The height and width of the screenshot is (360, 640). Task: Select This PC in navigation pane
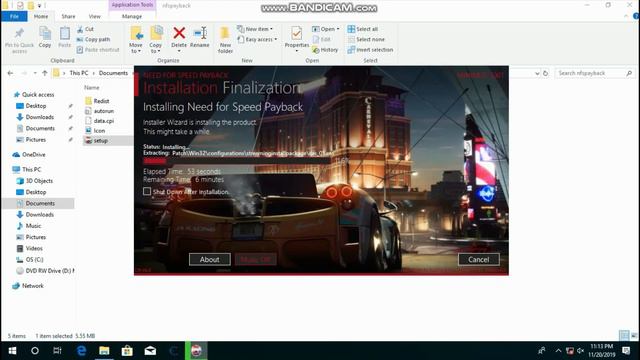click(27, 169)
